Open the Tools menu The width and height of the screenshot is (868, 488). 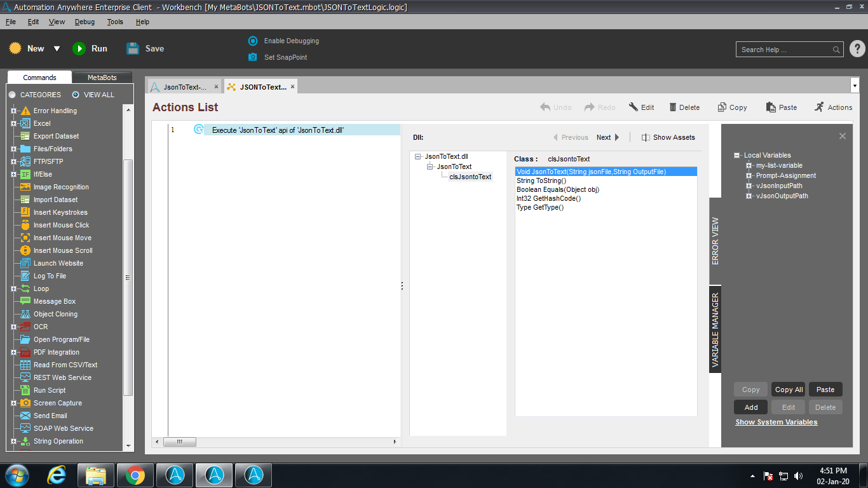(115, 22)
